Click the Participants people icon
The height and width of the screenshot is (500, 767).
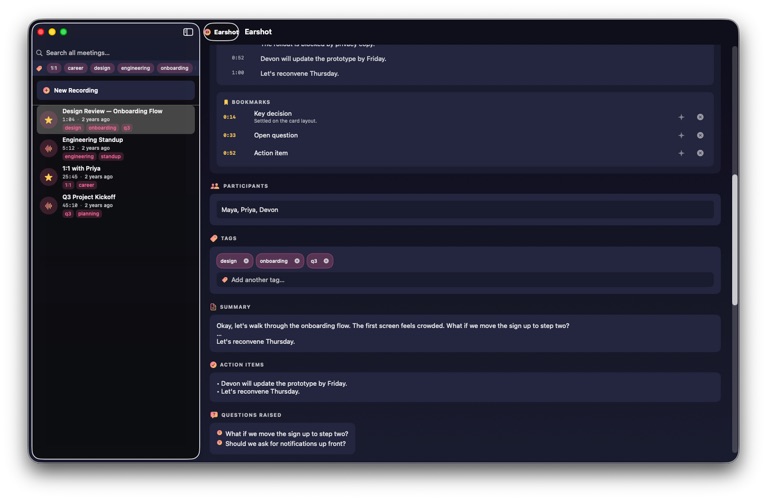[x=215, y=186]
